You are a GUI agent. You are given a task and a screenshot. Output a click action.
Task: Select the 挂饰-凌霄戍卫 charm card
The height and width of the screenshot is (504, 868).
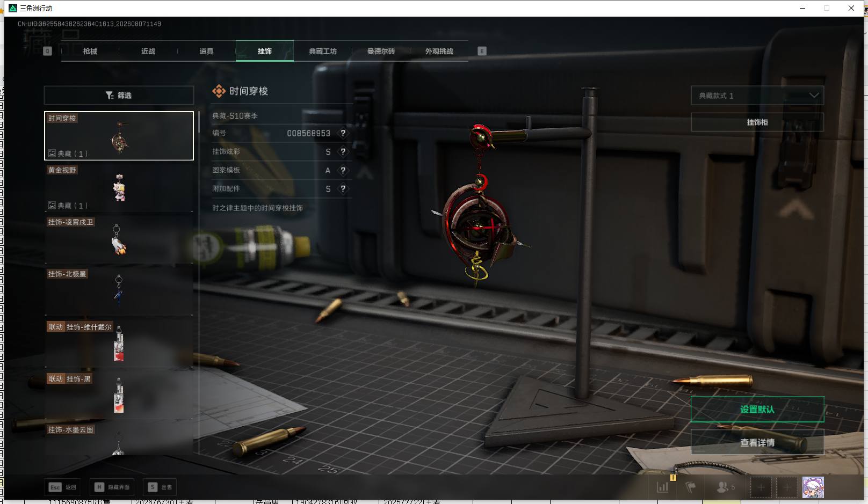click(x=119, y=239)
